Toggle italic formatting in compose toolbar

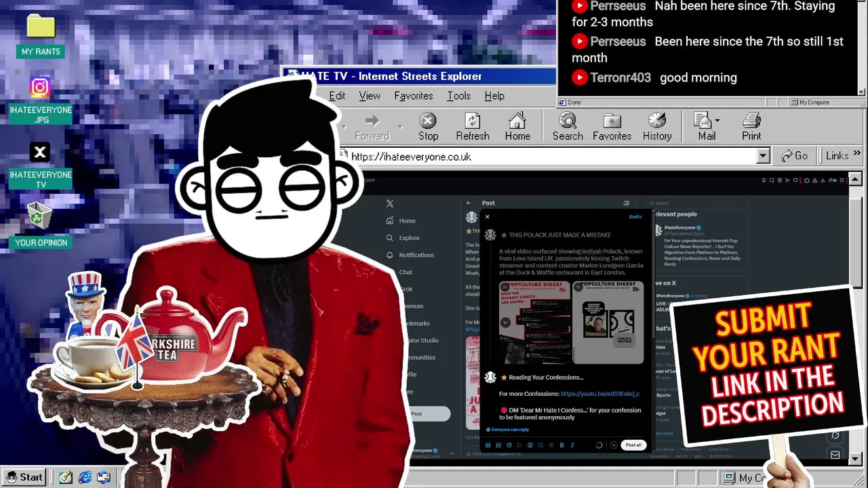click(572, 445)
